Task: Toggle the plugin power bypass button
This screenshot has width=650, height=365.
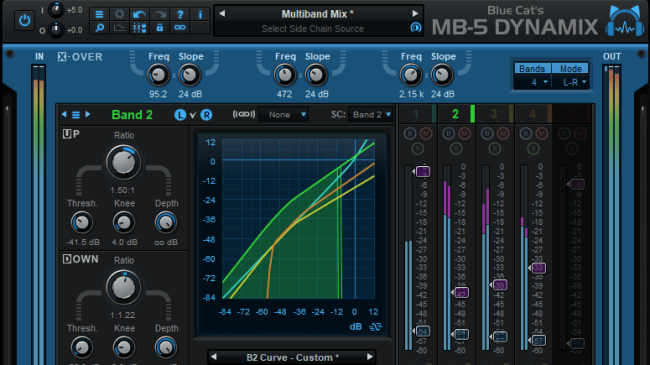Action: point(24,20)
